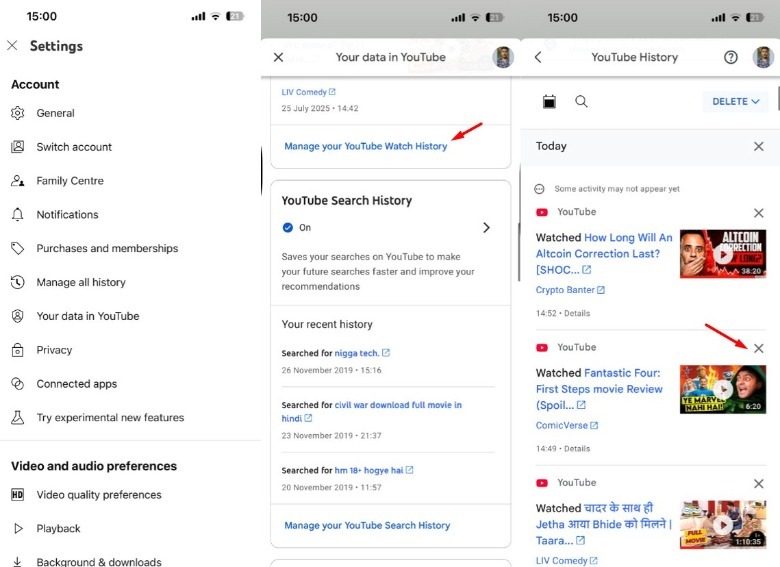
Task: View Details for the 14:49 activity
Action: 577,448
